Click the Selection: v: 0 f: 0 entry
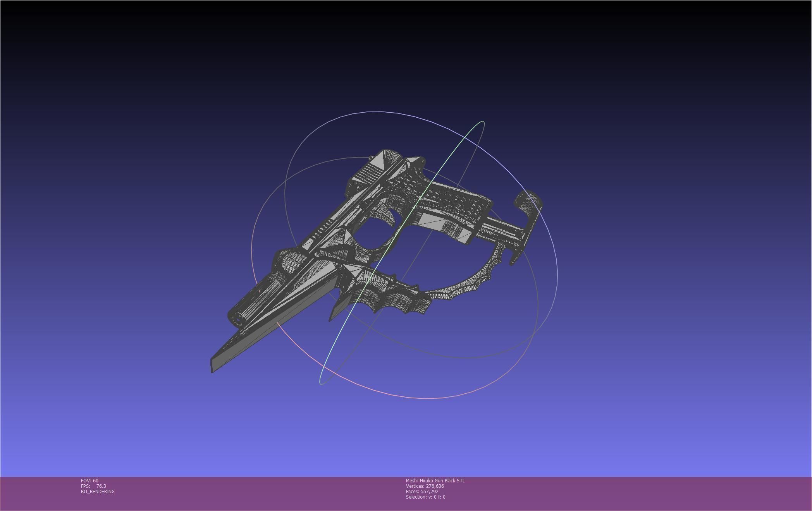Image resolution: width=812 pixels, height=511 pixels. [x=425, y=497]
